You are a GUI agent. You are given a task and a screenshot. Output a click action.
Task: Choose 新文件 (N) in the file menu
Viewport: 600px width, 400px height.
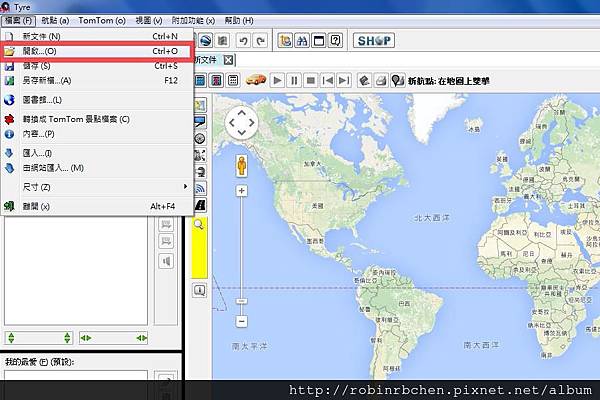click(97, 36)
